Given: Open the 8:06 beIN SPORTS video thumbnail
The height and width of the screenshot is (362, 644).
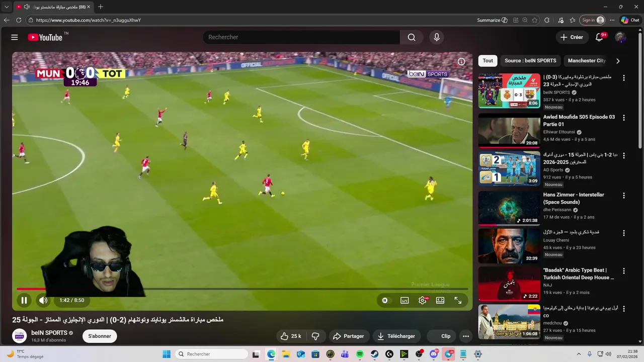Looking at the screenshot, I should coord(509,90).
